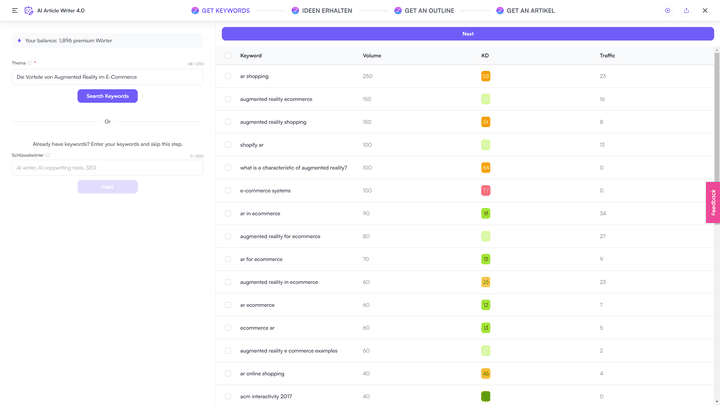Screen dimensions: 720x405
Task: Click the circular icon left of export
Action: (668, 11)
